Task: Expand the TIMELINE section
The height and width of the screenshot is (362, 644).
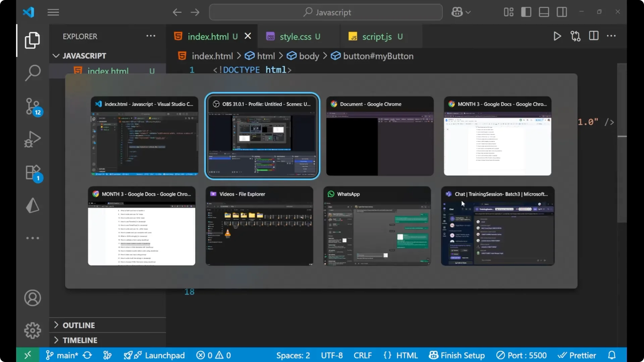Action: 80,340
